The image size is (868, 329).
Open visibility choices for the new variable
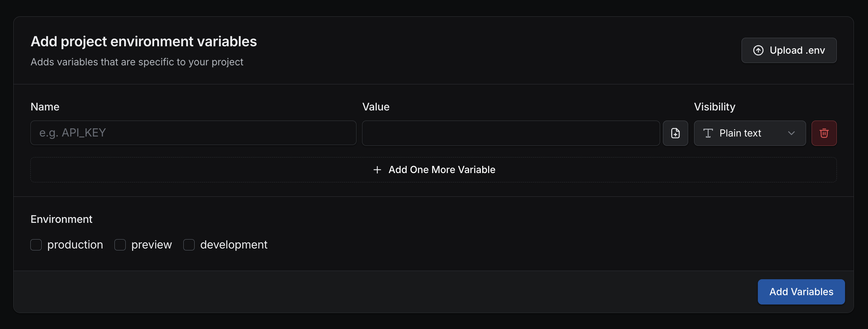click(x=749, y=133)
